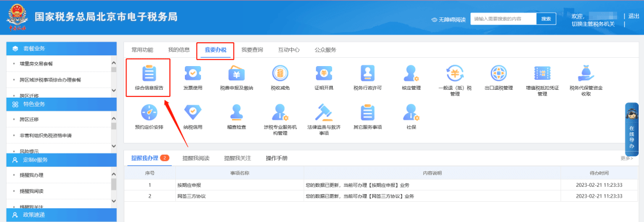644x222 pixels.
Task: Switch to the 提醒我阅读 tab
Action: pos(196,158)
